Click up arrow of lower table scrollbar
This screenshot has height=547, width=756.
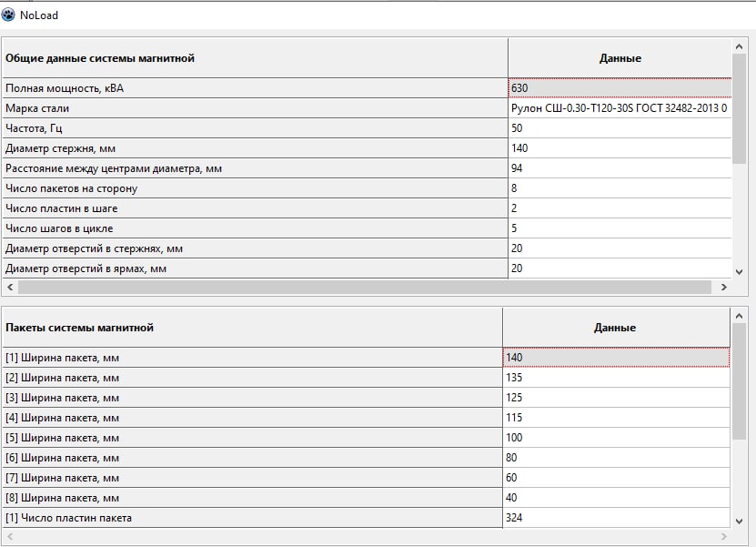[x=739, y=317]
